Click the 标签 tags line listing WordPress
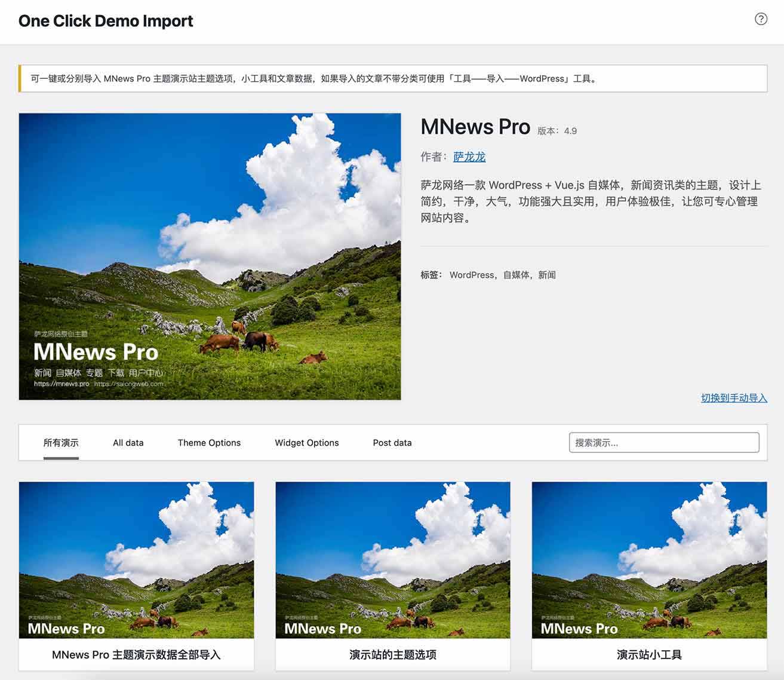Image resolution: width=784 pixels, height=680 pixels. 488,275
